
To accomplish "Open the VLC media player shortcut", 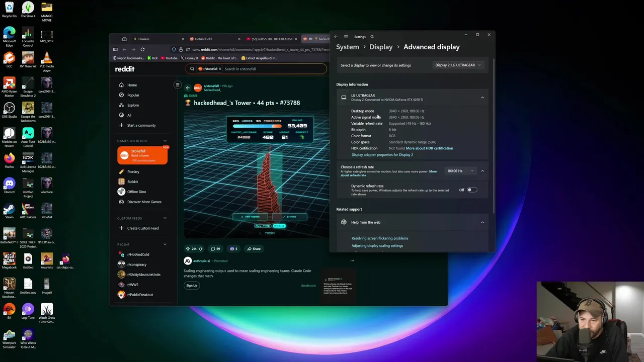I will [47, 61].
